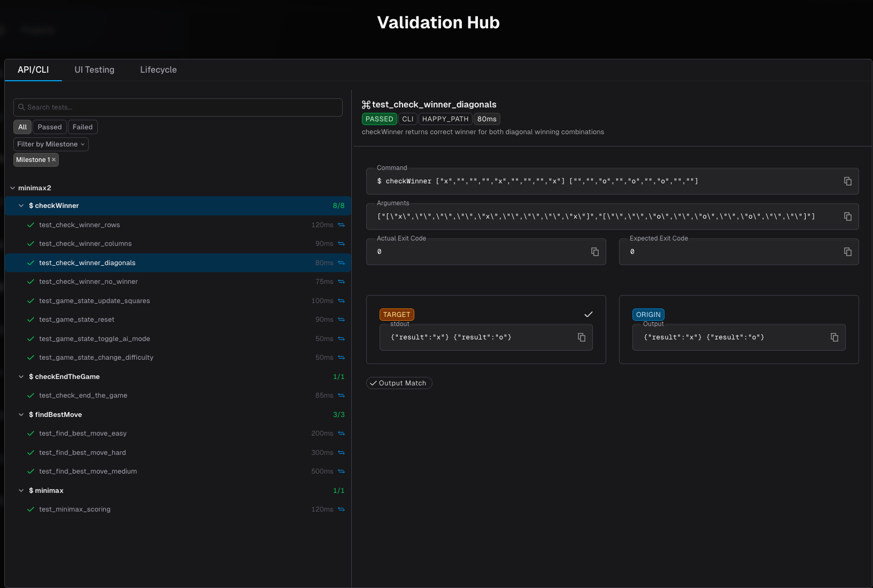
Task: Copy the Actual Exit Code value
Action: pyautogui.click(x=595, y=252)
